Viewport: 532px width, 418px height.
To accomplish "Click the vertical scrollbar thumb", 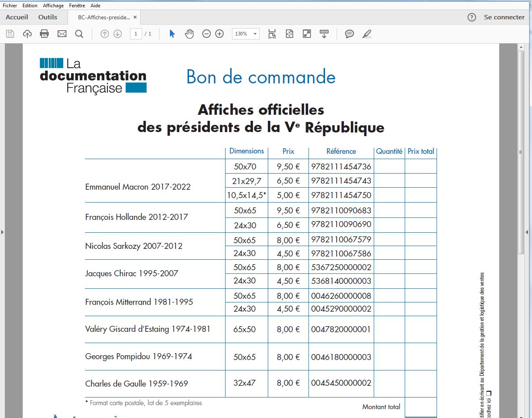I will [x=521, y=152].
